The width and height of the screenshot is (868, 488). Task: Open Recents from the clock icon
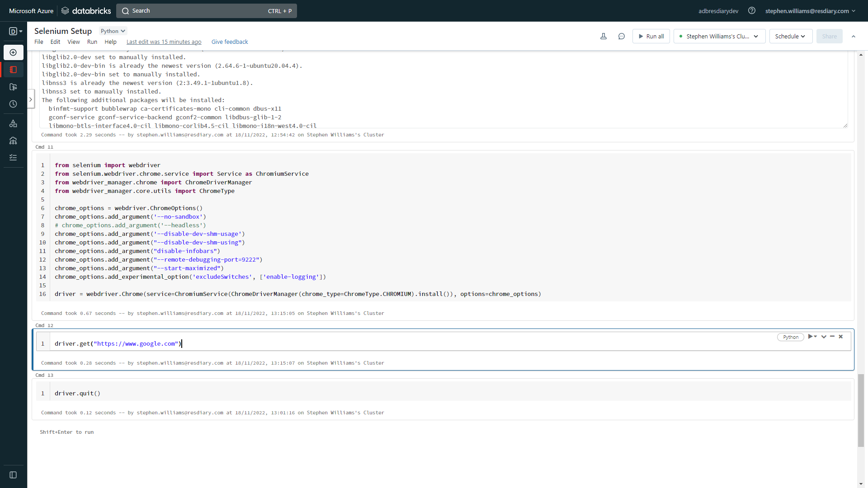(13, 104)
